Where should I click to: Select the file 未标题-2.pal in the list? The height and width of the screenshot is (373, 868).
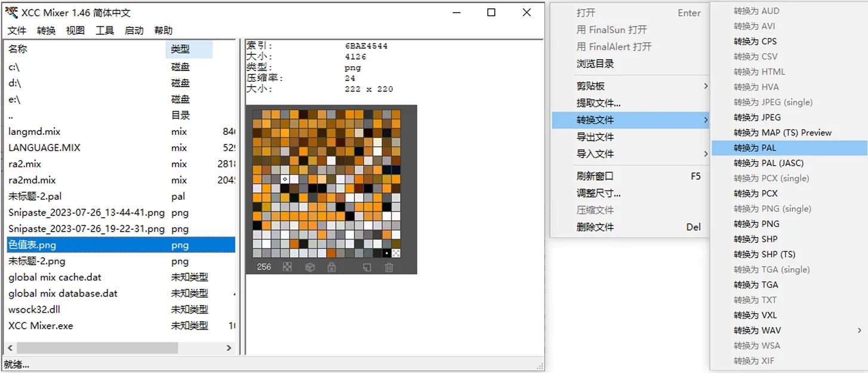pos(35,196)
